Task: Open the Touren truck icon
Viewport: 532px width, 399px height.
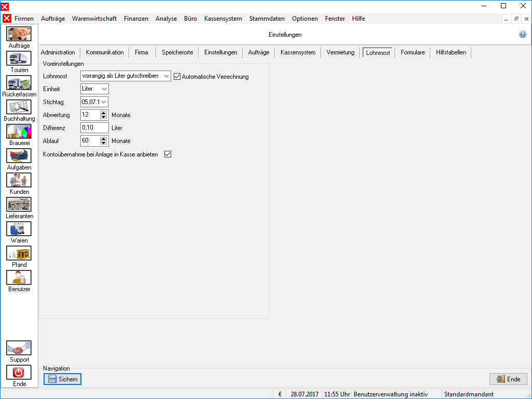Action: point(19,59)
